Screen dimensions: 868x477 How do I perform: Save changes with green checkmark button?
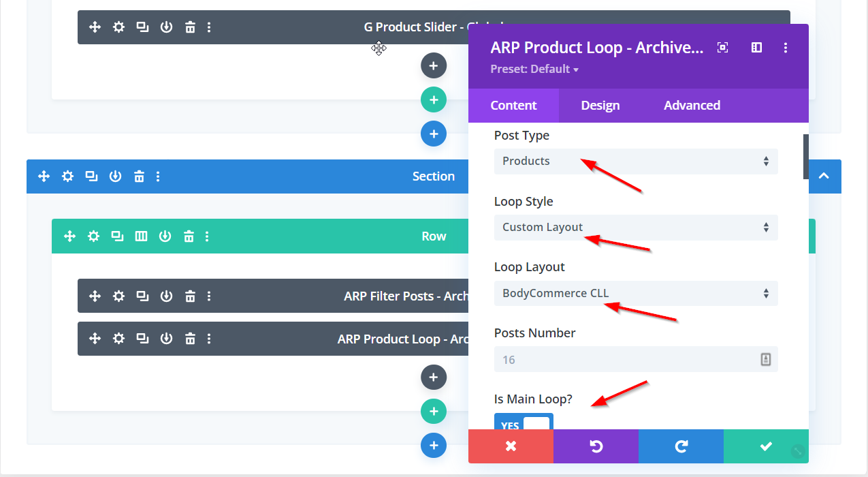[x=766, y=446]
